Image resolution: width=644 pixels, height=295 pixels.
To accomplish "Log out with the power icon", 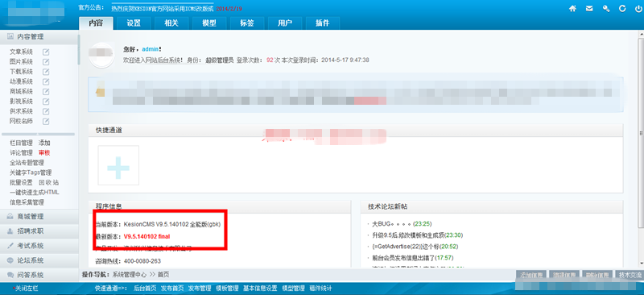I will pyautogui.click(x=639, y=8).
